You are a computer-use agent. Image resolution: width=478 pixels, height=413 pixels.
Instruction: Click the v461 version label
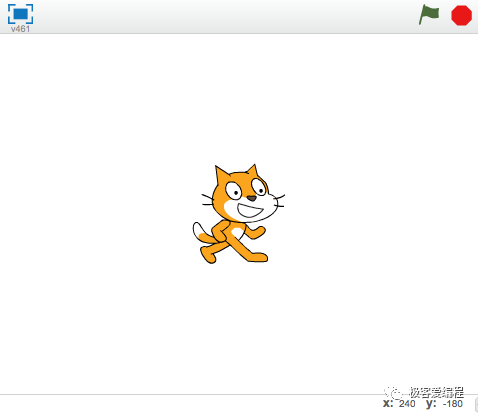pos(20,29)
